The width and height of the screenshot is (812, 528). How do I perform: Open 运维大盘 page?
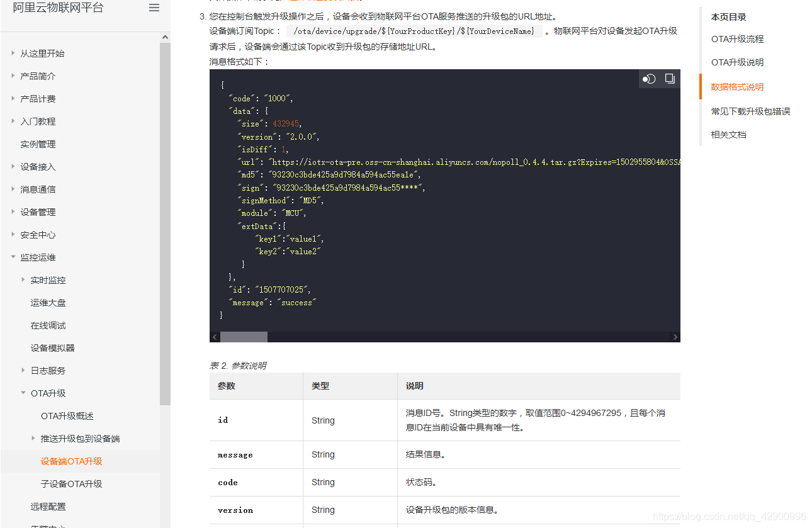48,303
